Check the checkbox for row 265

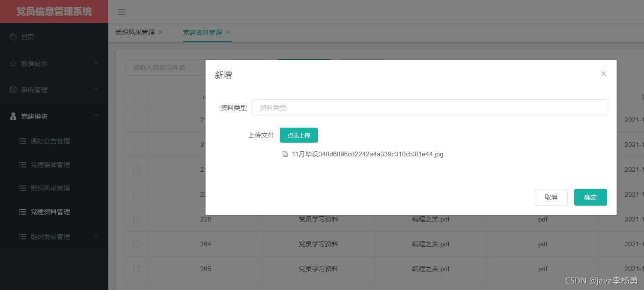tap(137, 269)
